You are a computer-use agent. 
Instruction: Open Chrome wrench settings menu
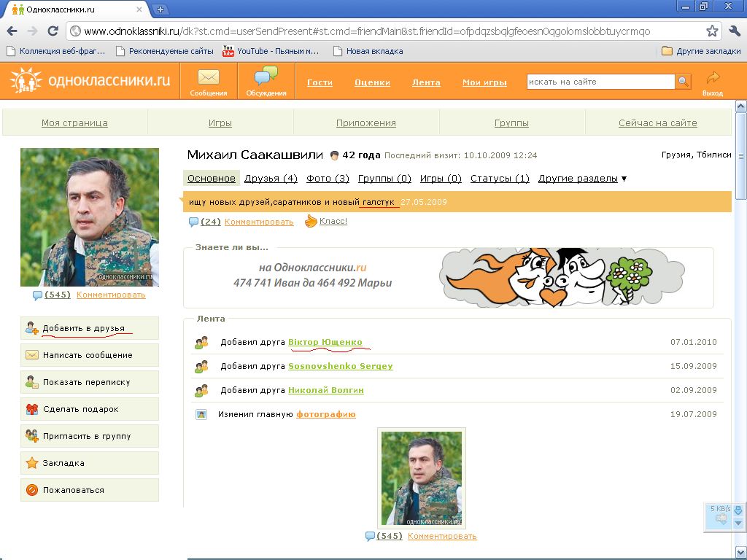[x=735, y=31]
